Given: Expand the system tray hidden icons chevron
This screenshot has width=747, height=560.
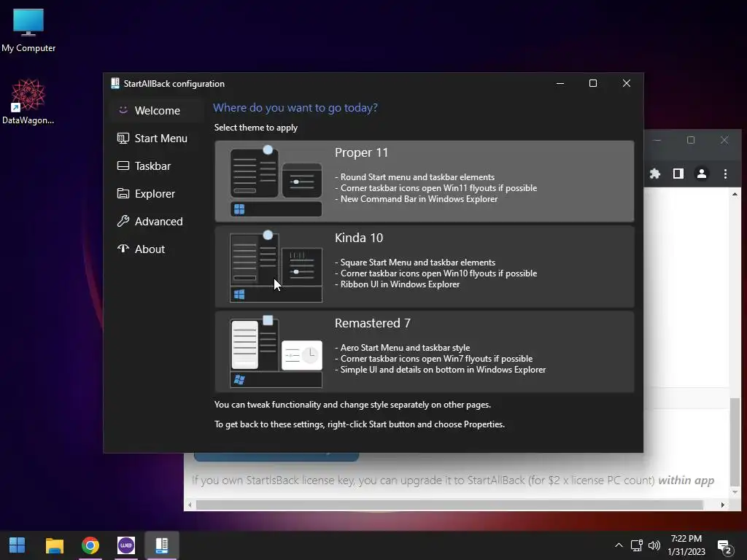Looking at the screenshot, I should [x=619, y=545].
